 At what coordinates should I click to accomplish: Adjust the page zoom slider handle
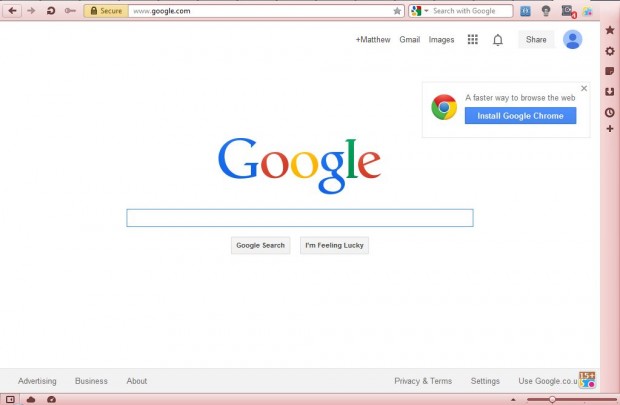[552, 399]
